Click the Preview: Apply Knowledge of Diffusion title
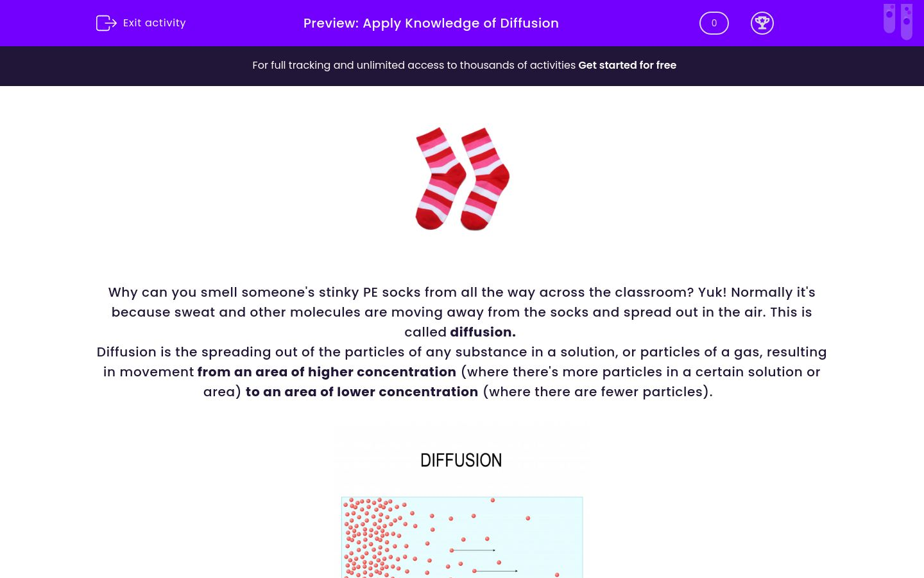This screenshot has width=924, height=578. (431, 23)
